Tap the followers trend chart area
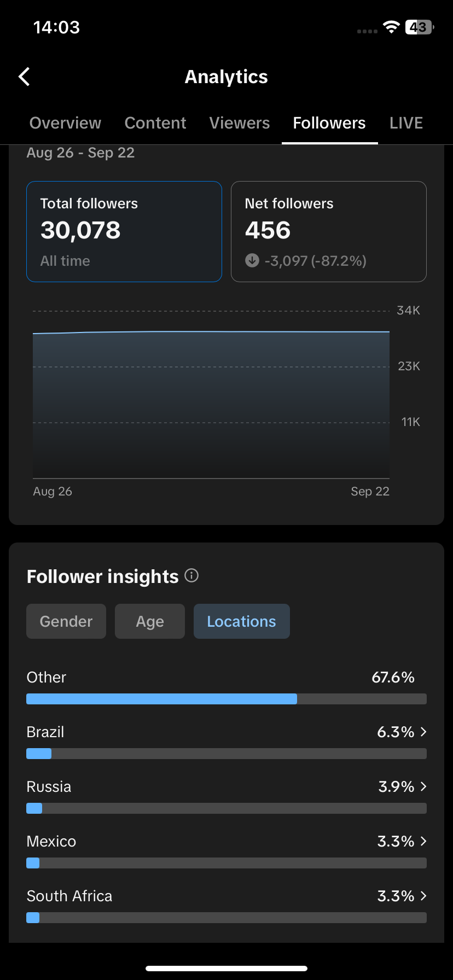 (x=211, y=405)
